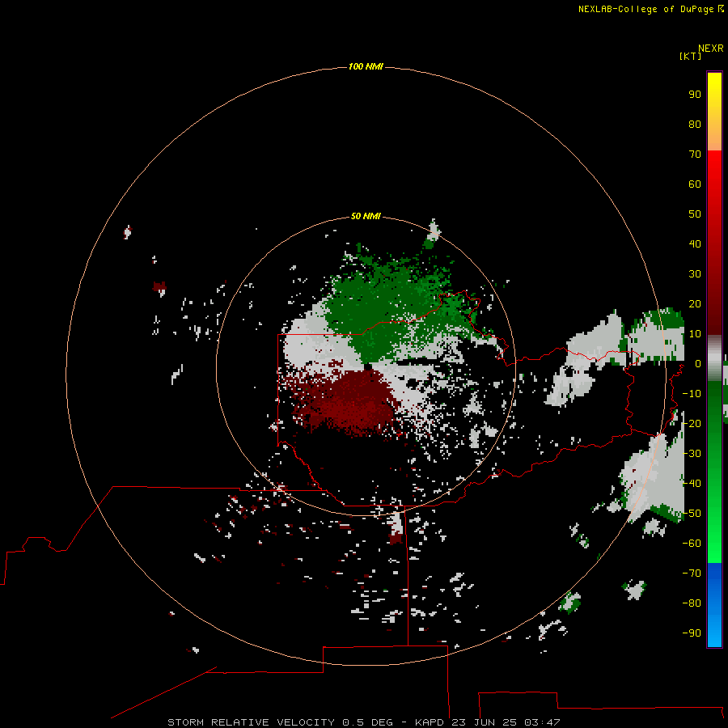This screenshot has height=728, width=728.
Task: Click the -70 scale label
Action: [x=692, y=574]
